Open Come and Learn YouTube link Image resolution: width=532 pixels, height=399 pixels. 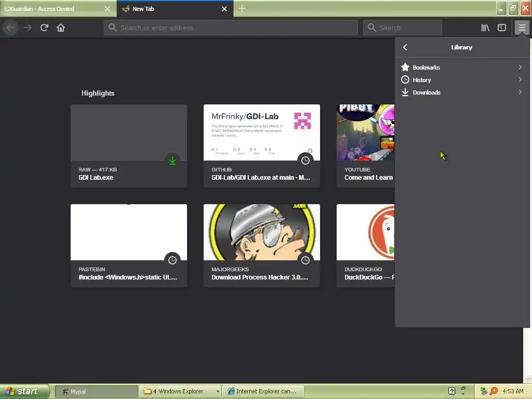(369, 178)
